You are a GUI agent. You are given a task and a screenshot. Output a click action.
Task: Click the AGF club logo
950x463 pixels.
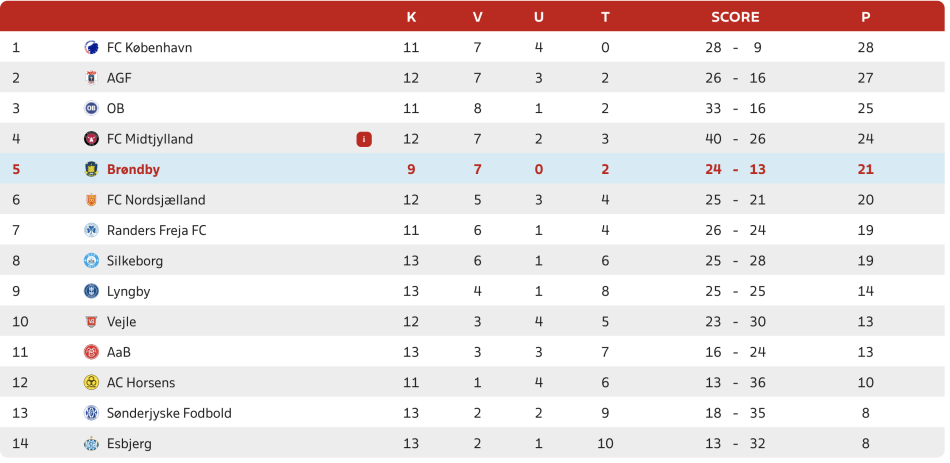pyautogui.click(x=91, y=78)
